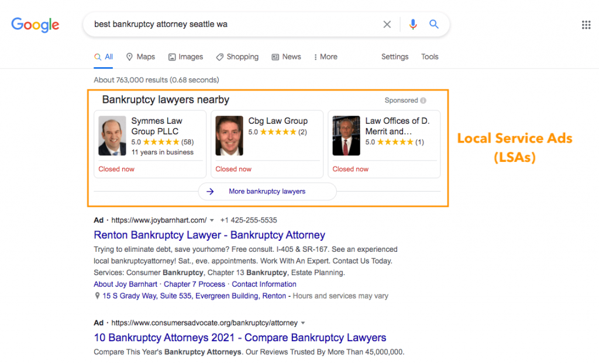Viewport: 599px width, 364px height.
Task: Expand the joybarnhart.com ad URL dropdown arrow
Action: click(212, 221)
